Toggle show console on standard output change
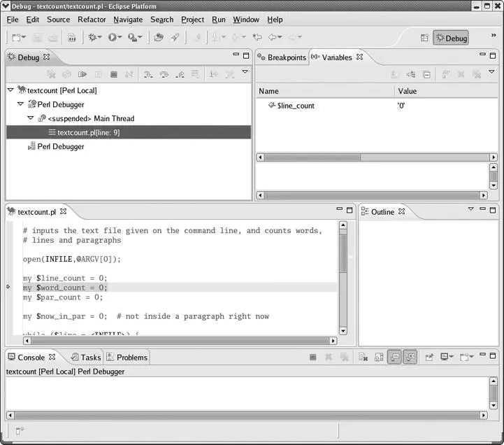This screenshot has height=445, width=504. point(394,358)
